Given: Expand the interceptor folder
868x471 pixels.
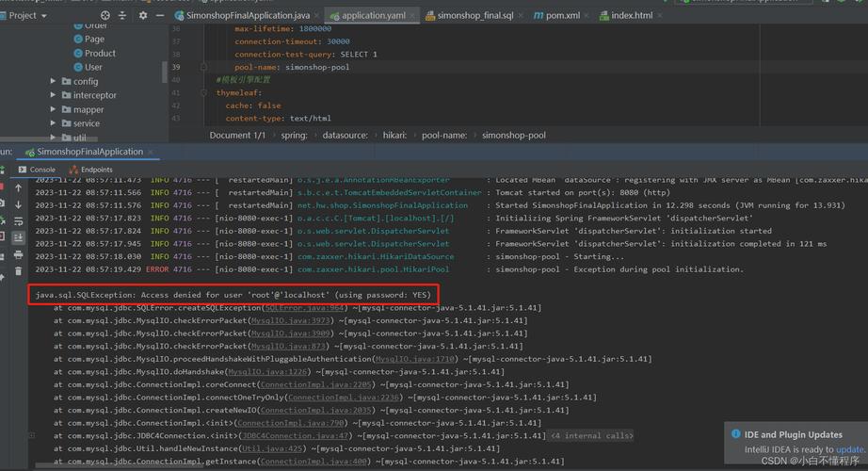Looking at the screenshot, I should click(x=54, y=95).
